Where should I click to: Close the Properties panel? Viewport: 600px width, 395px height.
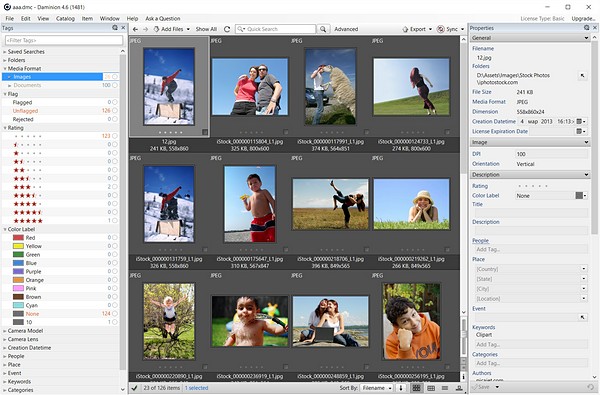tap(595, 28)
